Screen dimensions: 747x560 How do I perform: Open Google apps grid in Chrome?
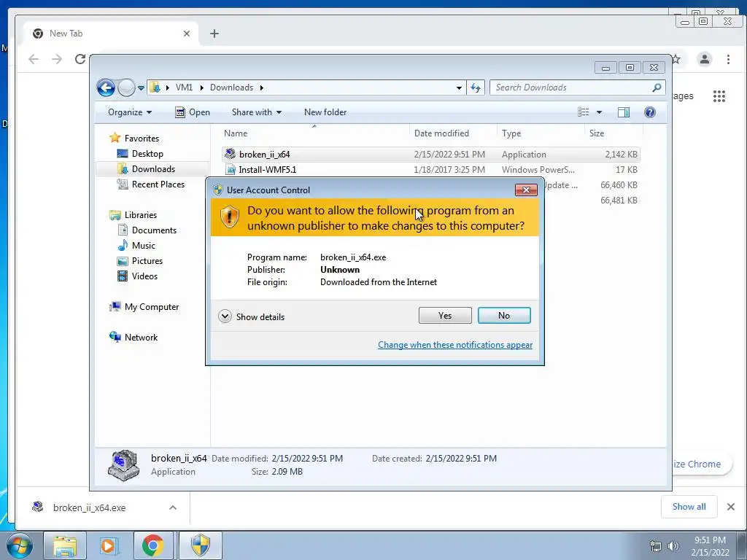(719, 96)
